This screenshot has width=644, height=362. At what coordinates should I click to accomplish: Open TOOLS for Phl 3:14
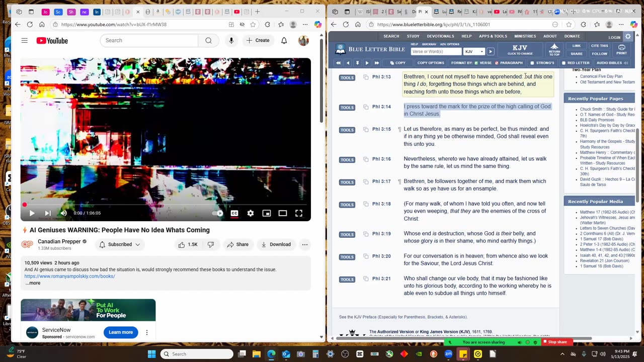[347, 107]
